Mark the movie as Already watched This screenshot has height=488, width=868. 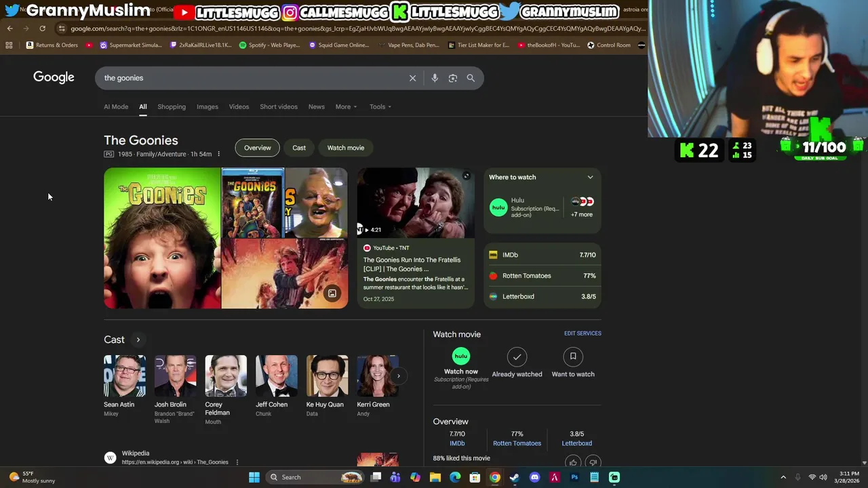(x=517, y=363)
